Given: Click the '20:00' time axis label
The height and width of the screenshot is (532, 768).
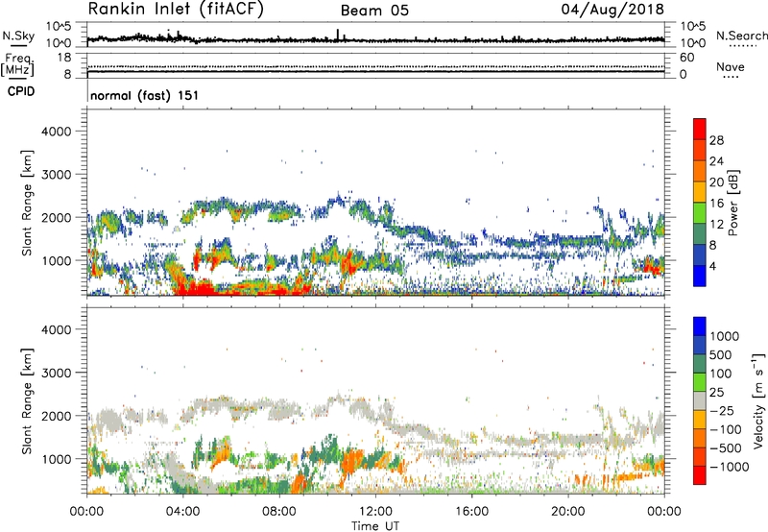Looking at the screenshot, I should click(x=568, y=512).
